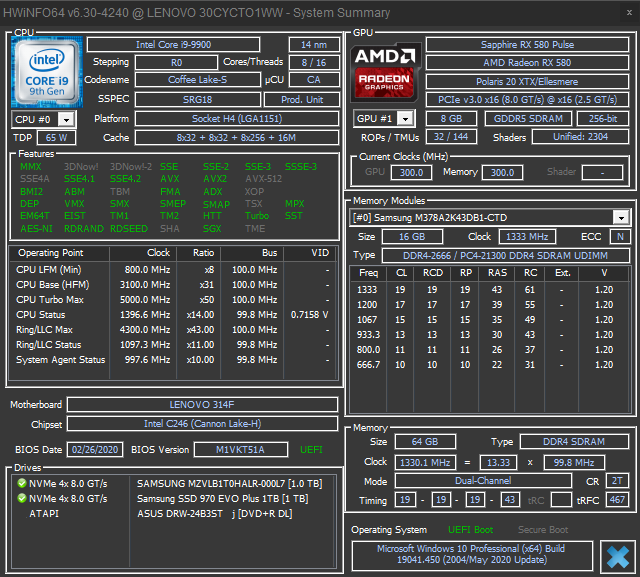This screenshot has height=577, width=640.
Task: Click the GDDR5 SDRAM memory type field
Action: (528, 119)
